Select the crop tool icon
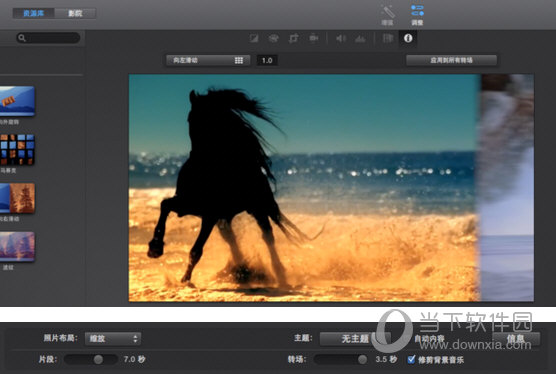Image resolution: width=556 pixels, height=374 pixels. [293, 38]
